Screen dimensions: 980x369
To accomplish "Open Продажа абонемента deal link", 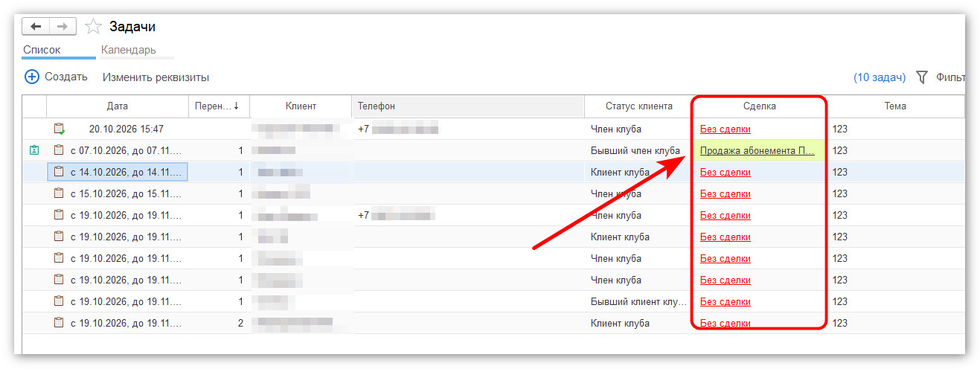I will 758,150.
